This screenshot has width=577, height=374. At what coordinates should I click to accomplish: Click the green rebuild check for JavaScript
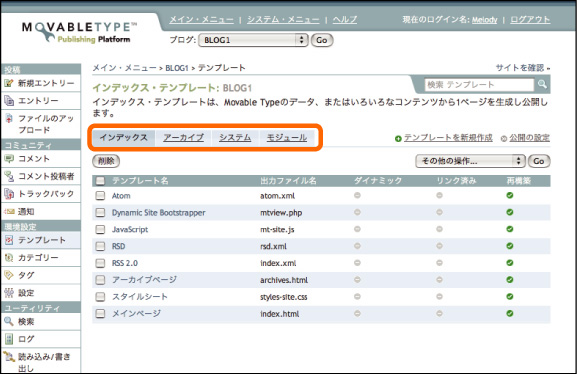pyautogui.click(x=510, y=229)
